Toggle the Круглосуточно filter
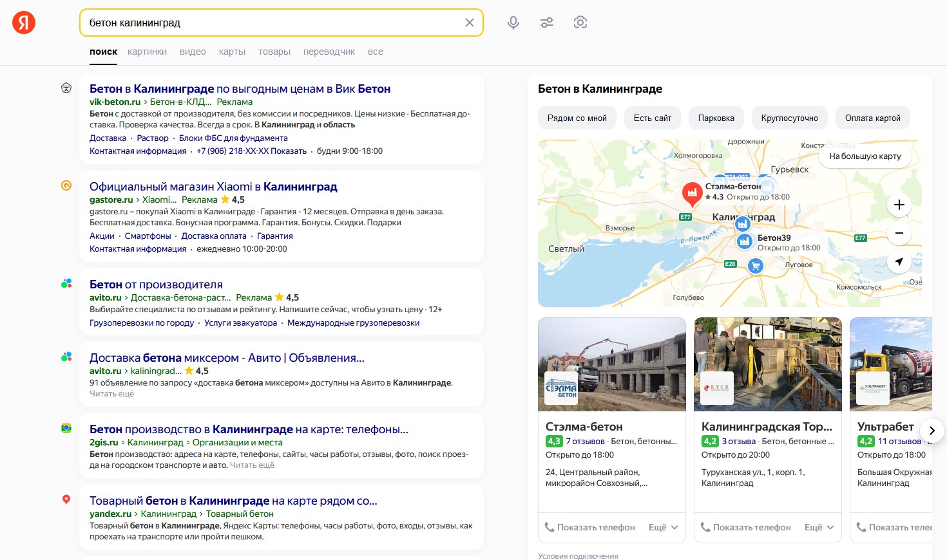Screen dimensions: 947x560 (790, 118)
